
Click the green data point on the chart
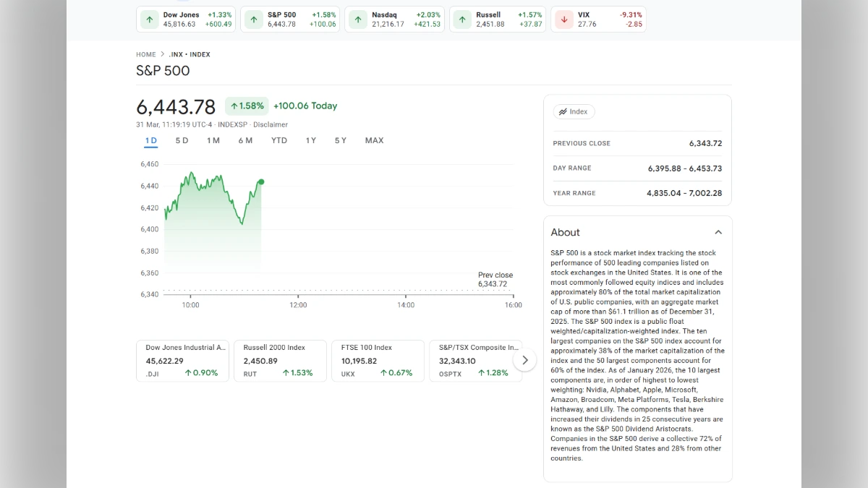click(261, 181)
